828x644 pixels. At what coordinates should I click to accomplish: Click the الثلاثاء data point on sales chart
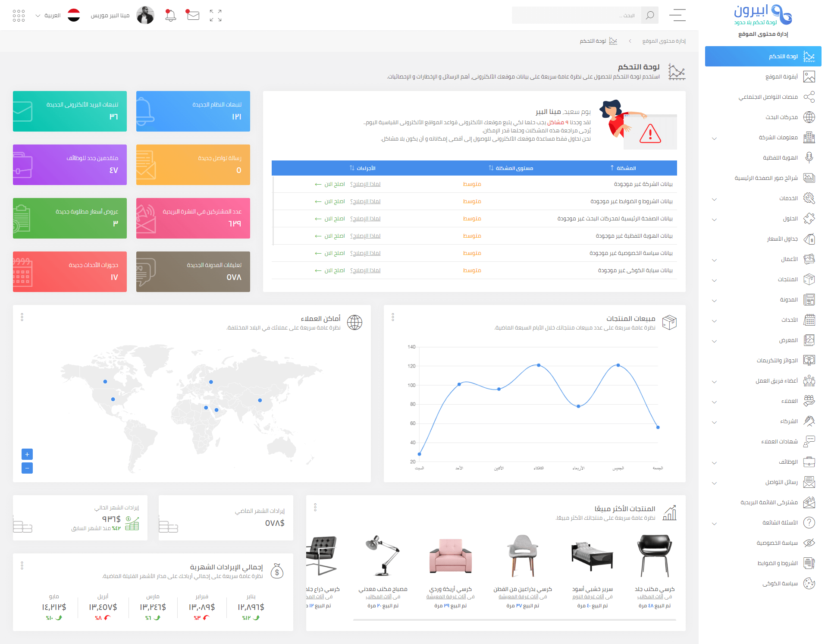[x=539, y=365]
